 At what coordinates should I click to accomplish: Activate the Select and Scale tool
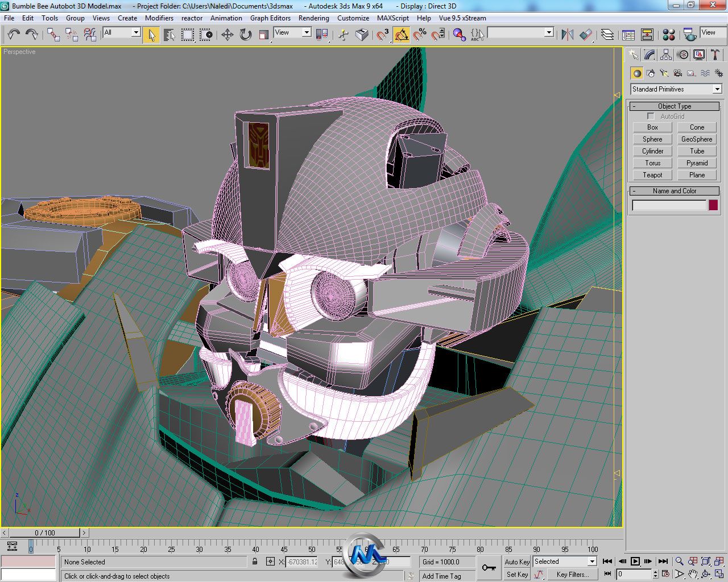pos(264,35)
